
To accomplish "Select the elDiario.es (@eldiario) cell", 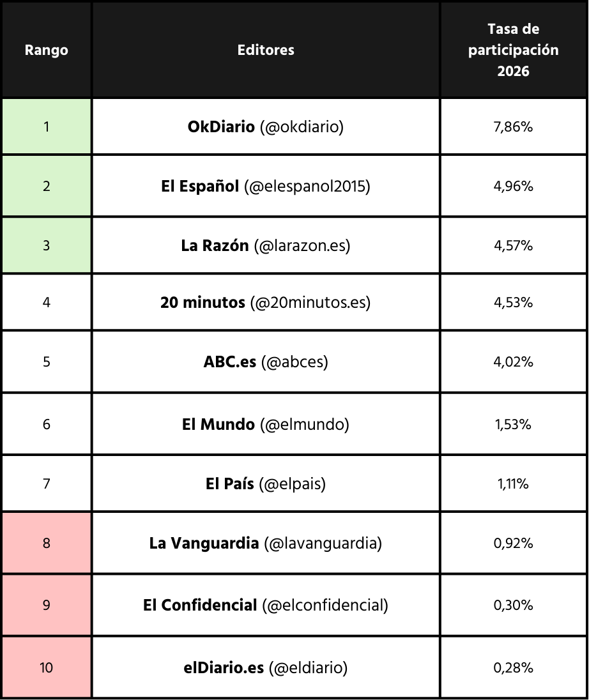I will click(266, 667).
